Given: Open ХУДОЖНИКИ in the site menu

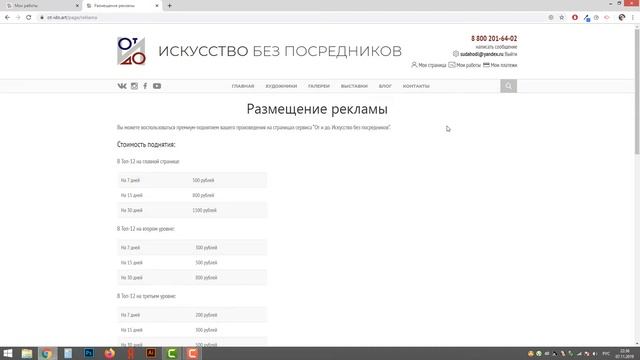Looking at the screenshot, I should point(281,86).
